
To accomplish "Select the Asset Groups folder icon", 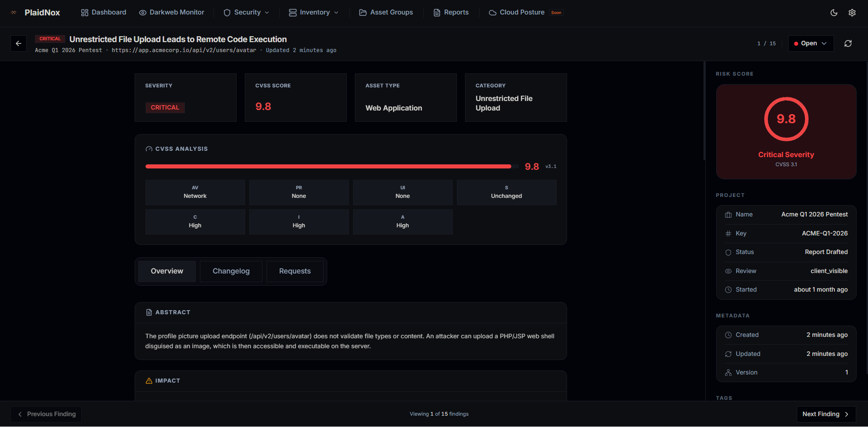I will pyautogui.click(x=362, y=12).
